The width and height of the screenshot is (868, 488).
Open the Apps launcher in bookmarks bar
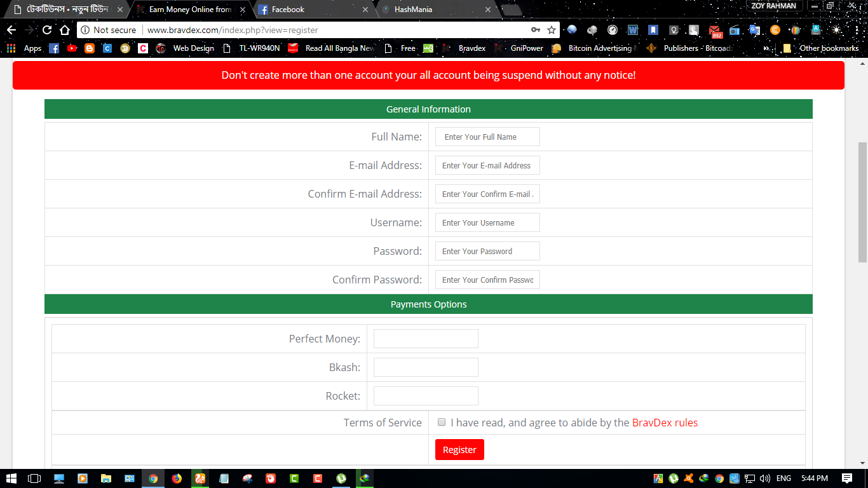pos(25,48)
